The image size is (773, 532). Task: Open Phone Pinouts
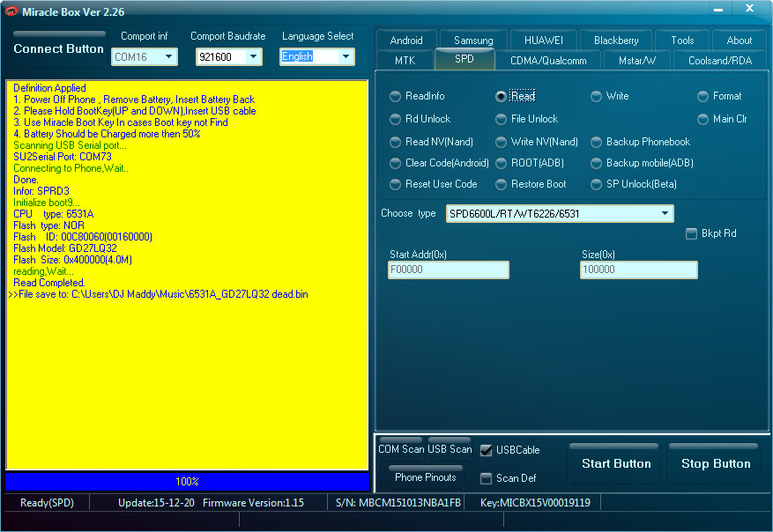pos(426,477)
